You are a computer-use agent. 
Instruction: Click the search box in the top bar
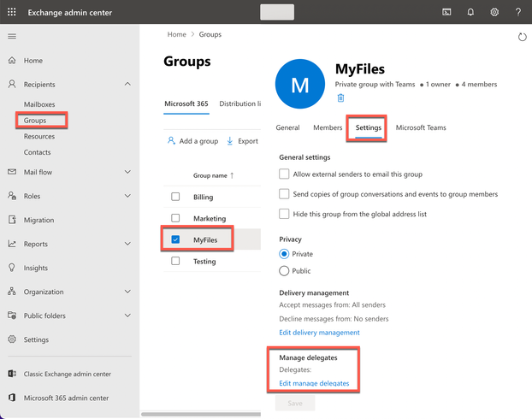(277, 12)
